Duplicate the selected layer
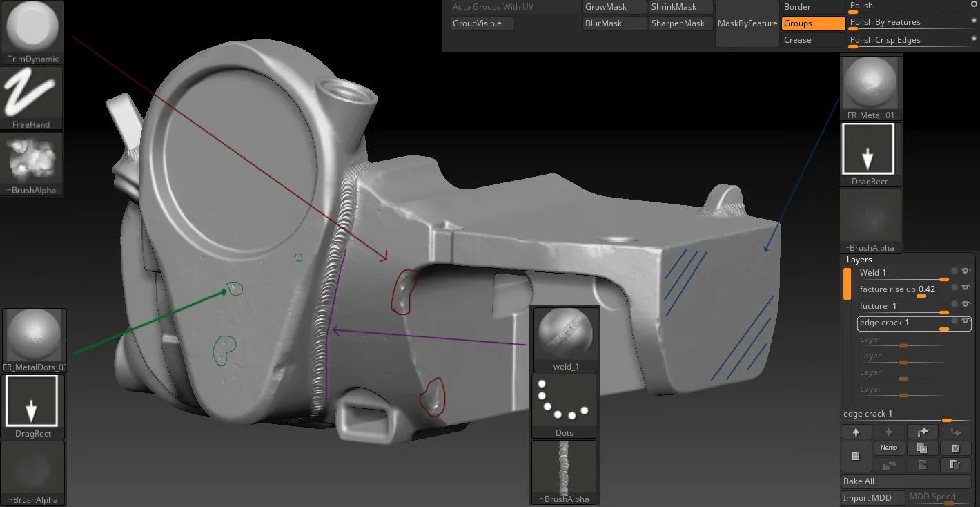This screenshot has width=980, height=507. tap(922, 448)
